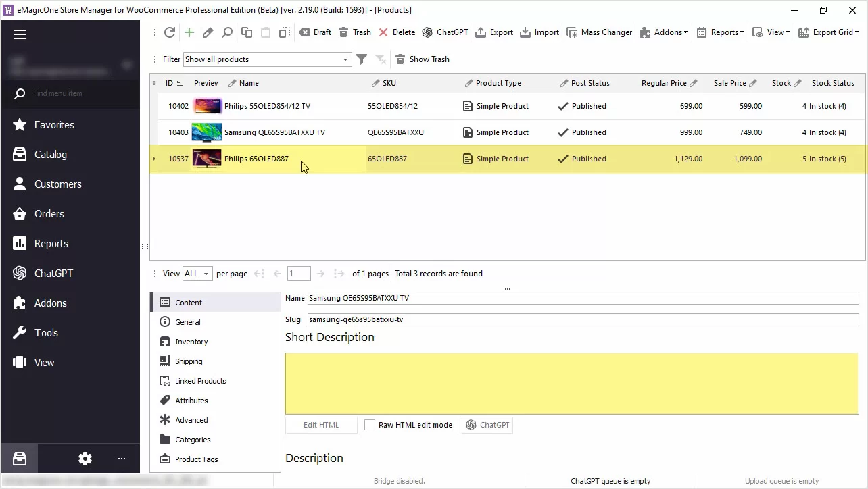This screenshot has width=868, height=489.
Task: Add a new product with the plus icon
Action: coord(189,32)
